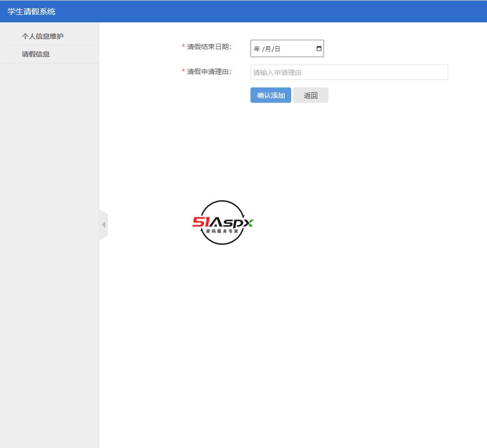The image size is (487, 448).
Task: Focus the 请假结束日期 date input field
Action: point(287,49)
